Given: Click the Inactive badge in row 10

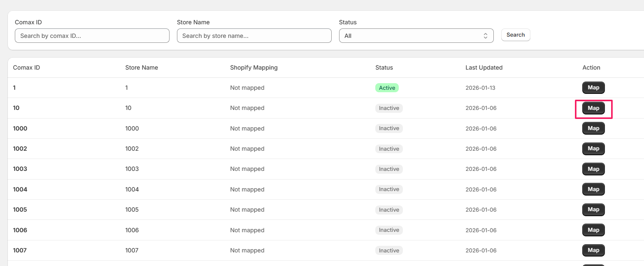Looking at the screenshot, I should 389,108.
